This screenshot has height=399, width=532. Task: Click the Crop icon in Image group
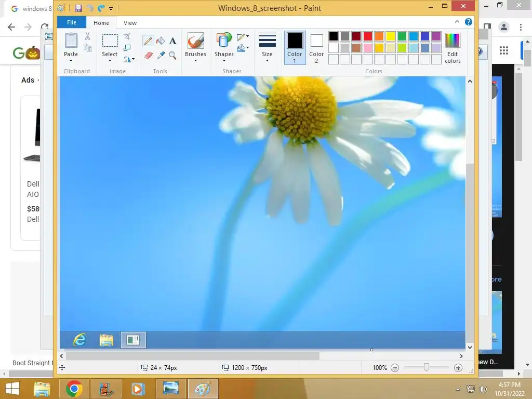coord(127,36)
